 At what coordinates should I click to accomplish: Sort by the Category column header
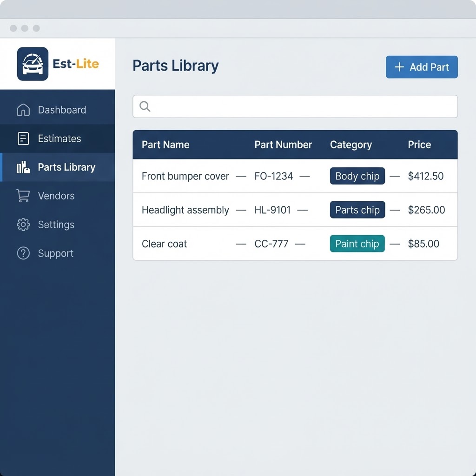click(x=351, y=145)
